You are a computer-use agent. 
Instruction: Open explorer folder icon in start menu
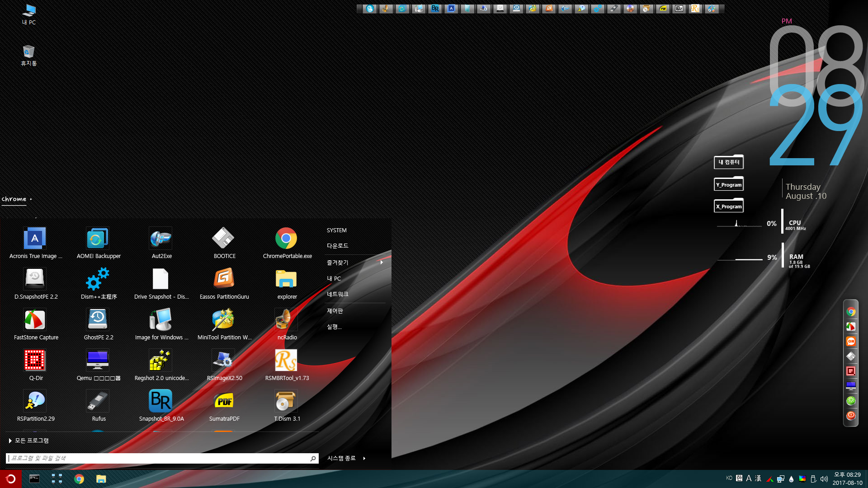287,284
